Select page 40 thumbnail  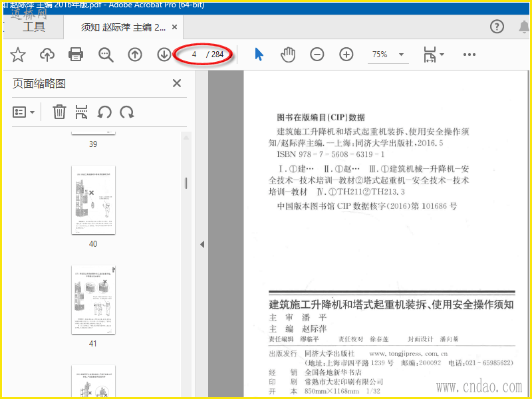coord(93,200)
